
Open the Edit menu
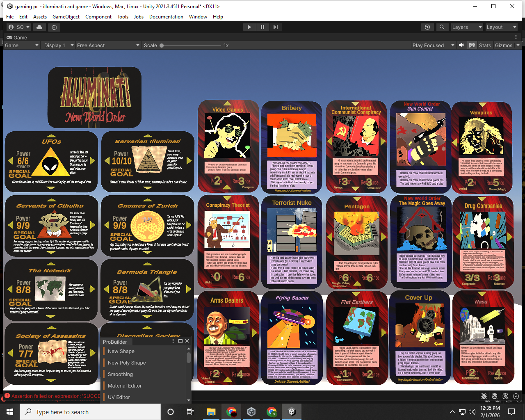pyautogui.click(x=23, y=17)
